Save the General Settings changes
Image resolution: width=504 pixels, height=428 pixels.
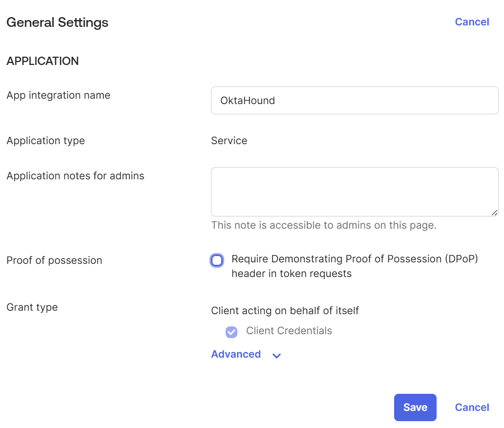click(415, 407)
